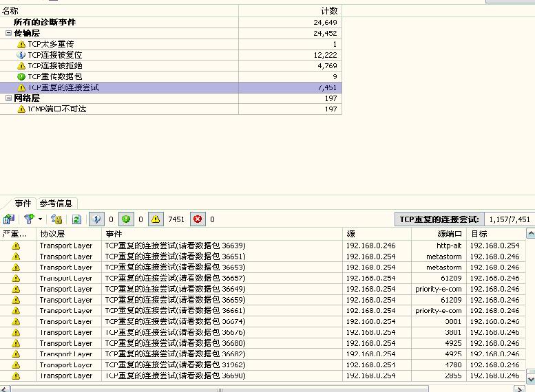
Task: Sort by the 事件 column header
Action: coord(222,234)
